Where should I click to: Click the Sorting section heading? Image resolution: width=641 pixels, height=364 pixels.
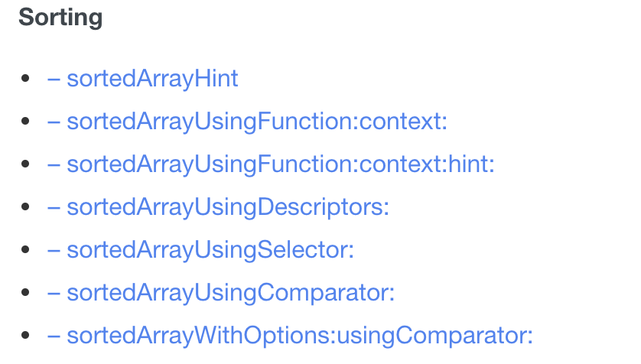coord(60,18)
